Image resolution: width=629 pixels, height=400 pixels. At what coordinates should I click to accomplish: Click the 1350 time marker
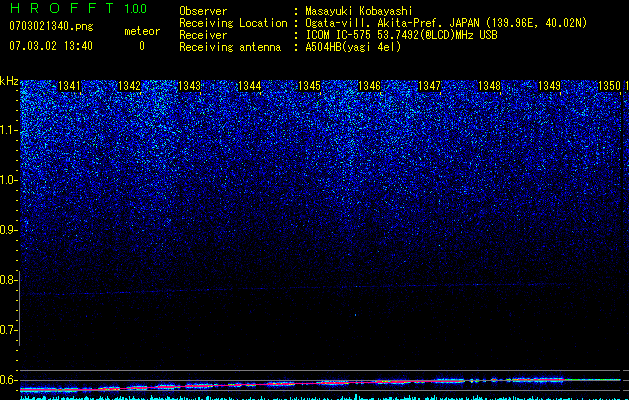click(x=610, y=86)
